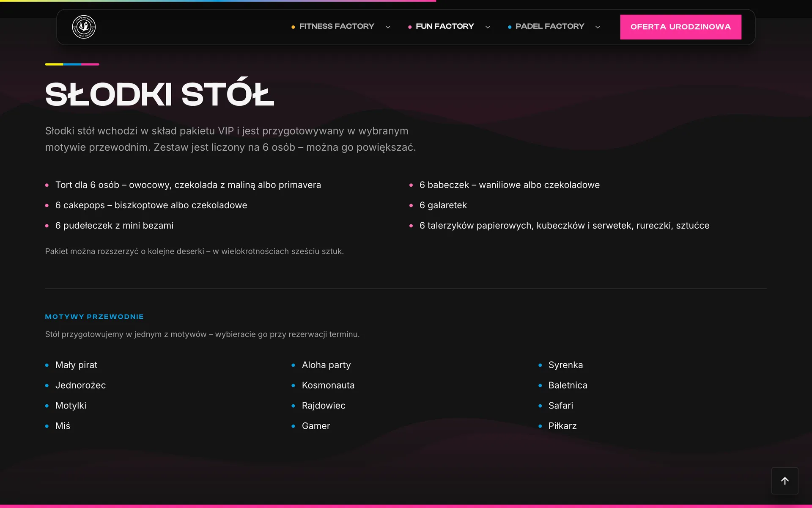Image resolution: width=812 pixels, height=508 pixels.
Task: Select the 'Tort dla 6 osób' list item
Action: [x=188, y=185]
